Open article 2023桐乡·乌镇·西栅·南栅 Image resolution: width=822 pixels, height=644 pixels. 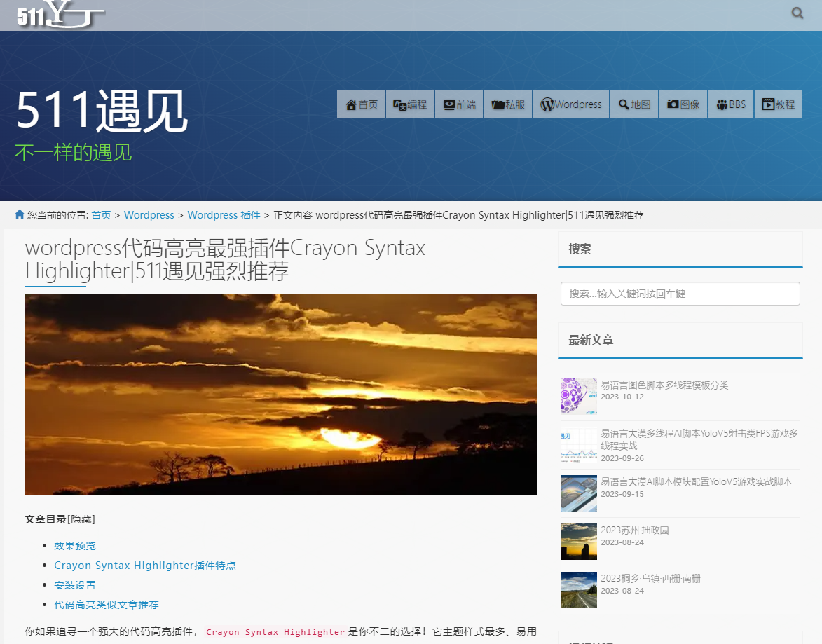(x=650, y=578)
